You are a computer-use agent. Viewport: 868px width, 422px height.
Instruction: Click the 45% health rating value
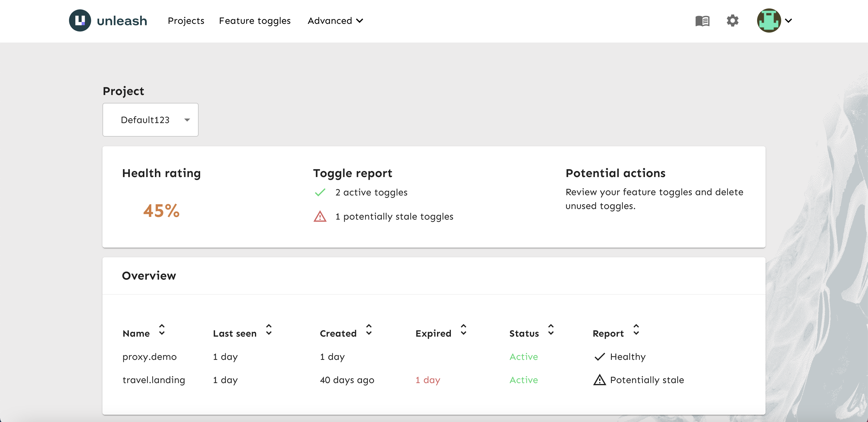161,211
